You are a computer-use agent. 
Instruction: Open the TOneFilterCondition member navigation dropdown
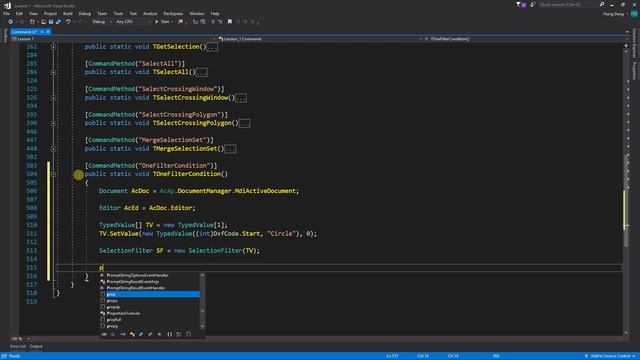525,39
